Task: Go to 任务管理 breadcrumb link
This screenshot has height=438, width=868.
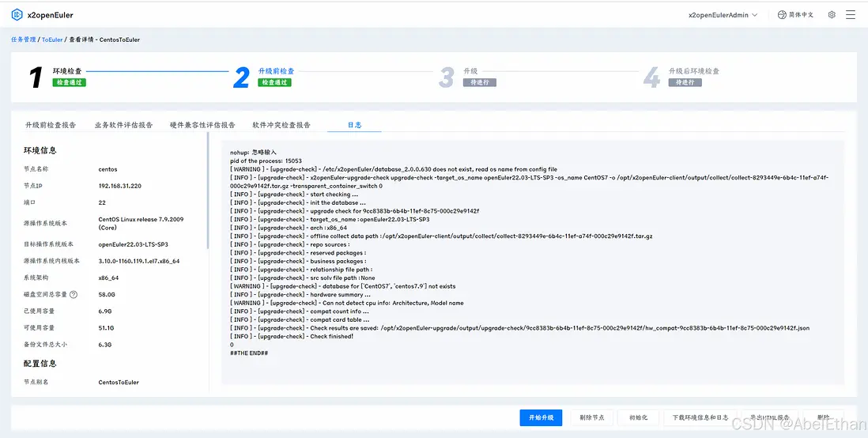Action: click(23, 40)
